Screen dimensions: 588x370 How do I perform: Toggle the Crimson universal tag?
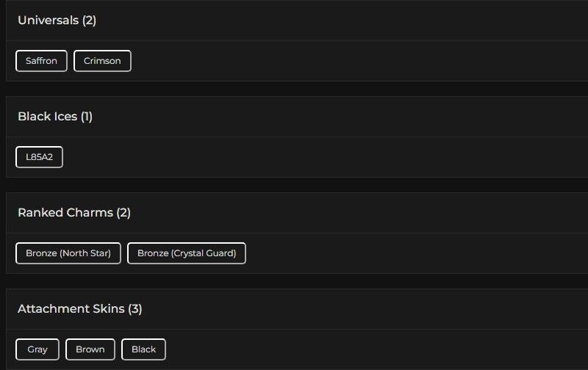coord(102,61)
